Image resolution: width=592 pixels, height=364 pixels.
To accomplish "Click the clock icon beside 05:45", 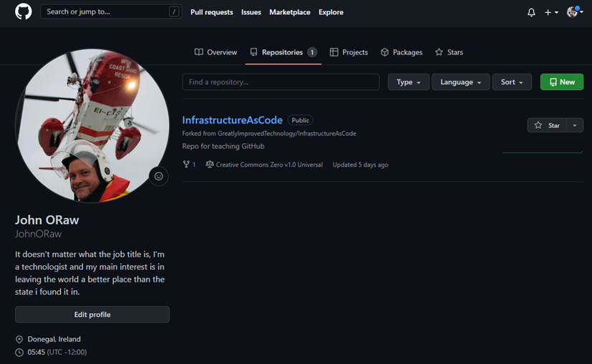I will tap(19, 353).
